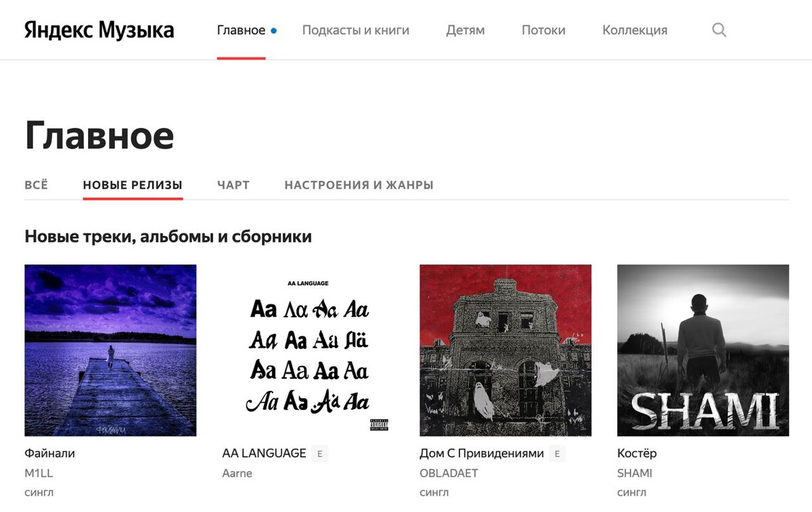The width and height of the screenshot is (812, 512).
Task: Open the SHAMI Костёр cover art
Action: 703,350
